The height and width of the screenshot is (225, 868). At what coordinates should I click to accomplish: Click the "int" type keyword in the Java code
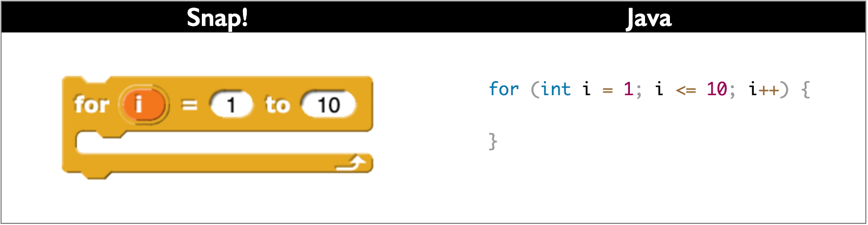coord(556,89)
